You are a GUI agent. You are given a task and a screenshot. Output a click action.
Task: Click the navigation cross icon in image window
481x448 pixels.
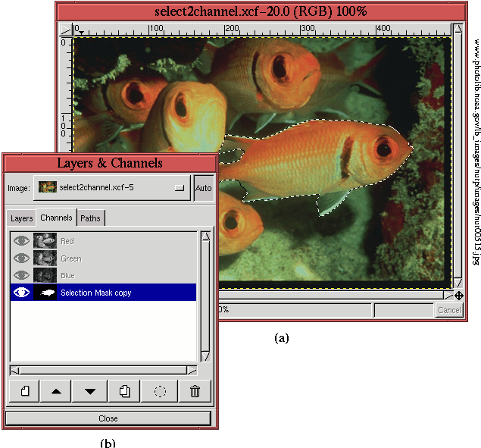click(x=459, y=296)
